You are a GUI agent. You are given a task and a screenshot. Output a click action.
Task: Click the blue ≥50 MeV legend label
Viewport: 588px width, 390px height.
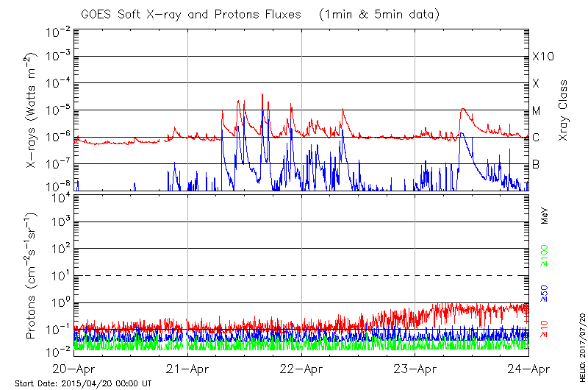pyautogui.click(x=545, y=293)
